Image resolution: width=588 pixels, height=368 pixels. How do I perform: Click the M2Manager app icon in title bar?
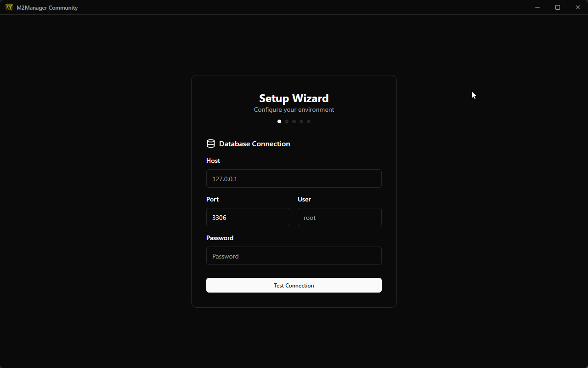point(9,7)
